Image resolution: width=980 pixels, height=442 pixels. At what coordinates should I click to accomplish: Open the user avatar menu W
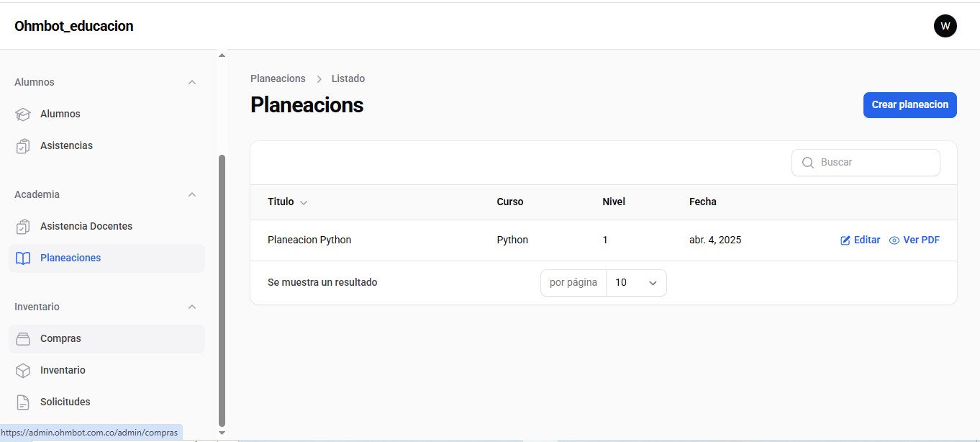945,26
